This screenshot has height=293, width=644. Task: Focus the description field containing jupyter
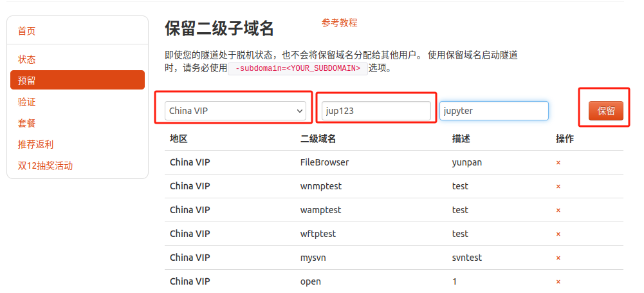(494, 111)
